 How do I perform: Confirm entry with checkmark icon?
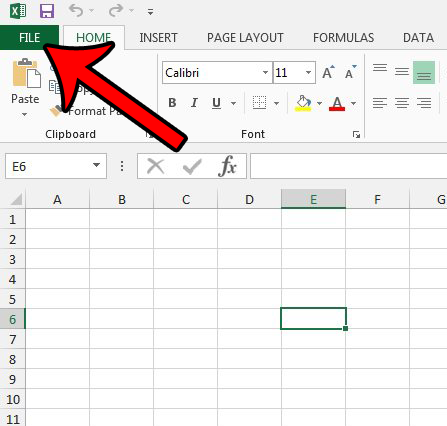point(192,166)
